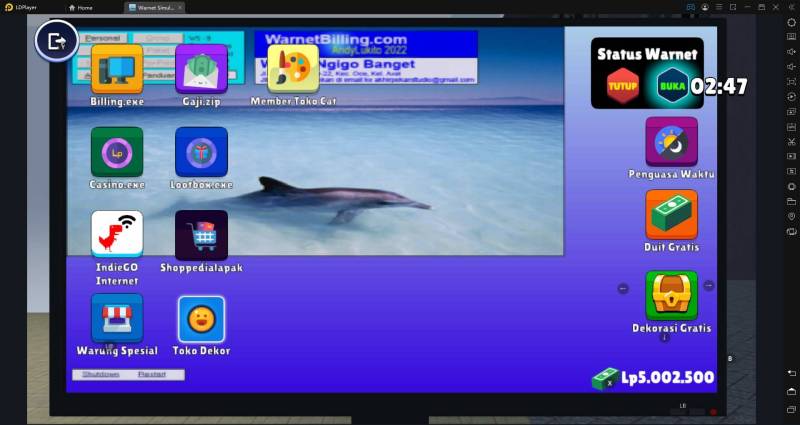This screenshot has width=800, height=425.
Task: Click the Personal button in billing panel
Action: point(103,38)
